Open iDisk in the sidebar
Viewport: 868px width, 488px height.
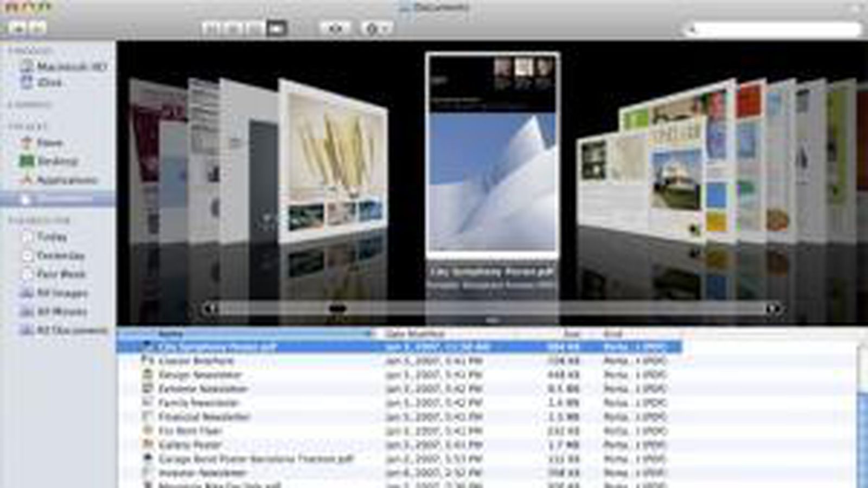49,83
